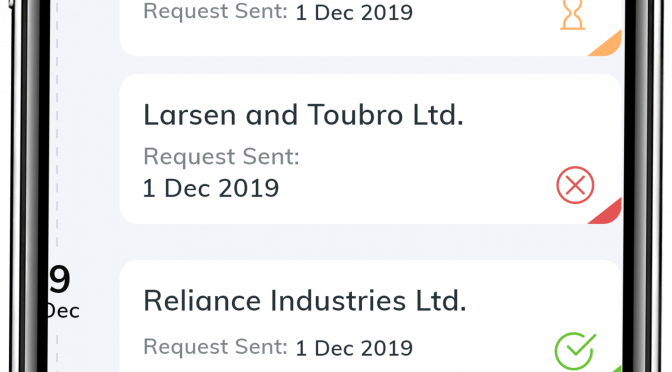Open the top pending request card
Viewport: 672px width, 372px height.
(371, 28)
